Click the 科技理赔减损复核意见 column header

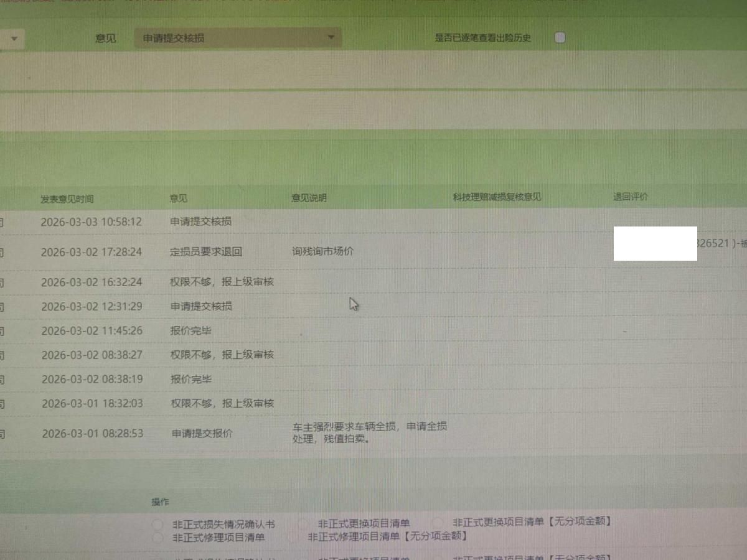pos(497,197)
